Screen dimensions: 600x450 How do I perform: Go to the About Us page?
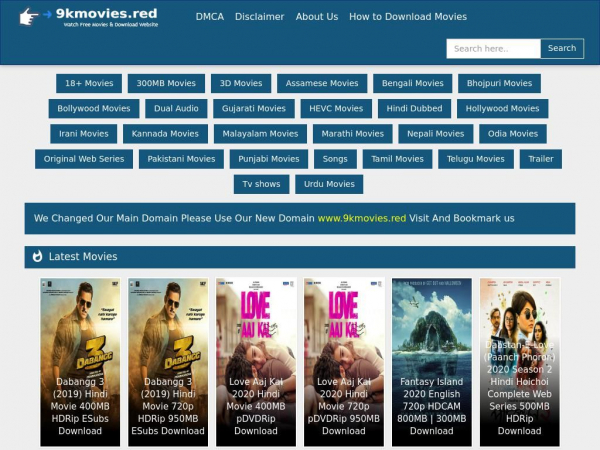317,17
